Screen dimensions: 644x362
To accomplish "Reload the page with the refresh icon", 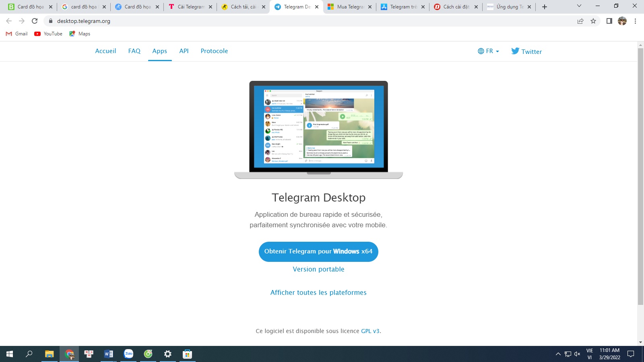I will tap(35, 21).
